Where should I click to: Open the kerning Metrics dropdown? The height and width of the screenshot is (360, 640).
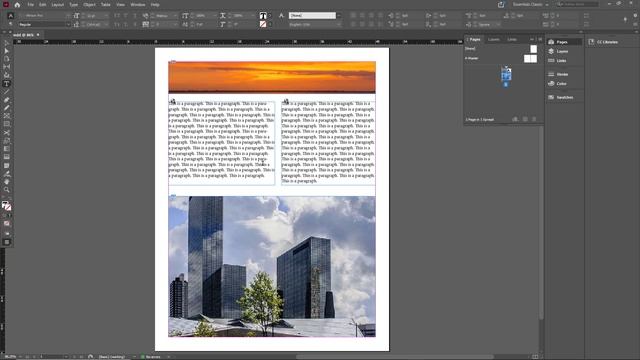[176, 16]
